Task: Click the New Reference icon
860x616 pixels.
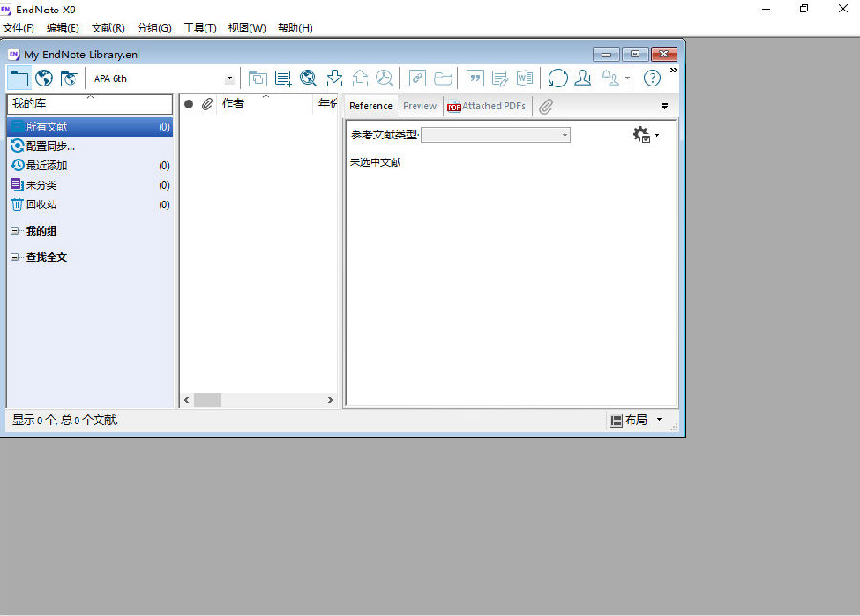Action: pyautogui.click(x=283, y=78)
